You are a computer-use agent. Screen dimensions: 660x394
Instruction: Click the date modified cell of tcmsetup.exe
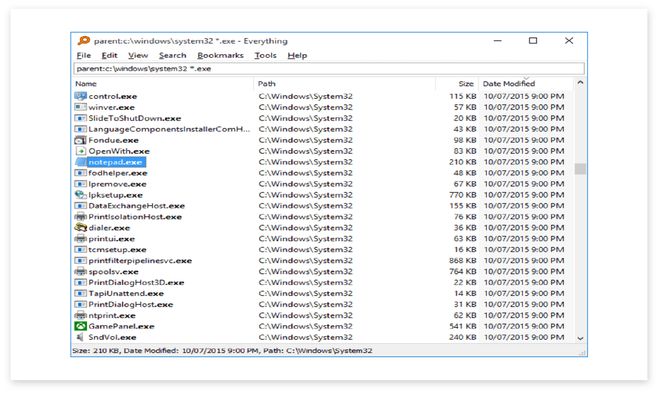[524, 250]
